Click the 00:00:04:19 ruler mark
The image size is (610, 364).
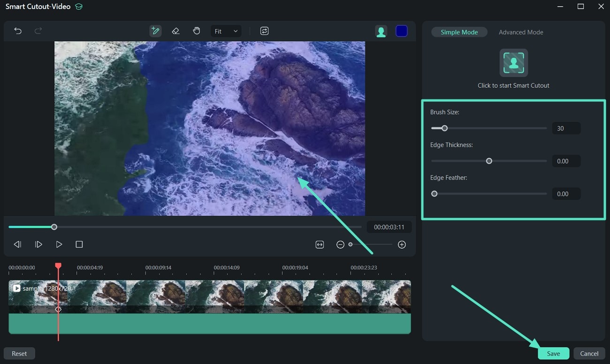point(90,267)
